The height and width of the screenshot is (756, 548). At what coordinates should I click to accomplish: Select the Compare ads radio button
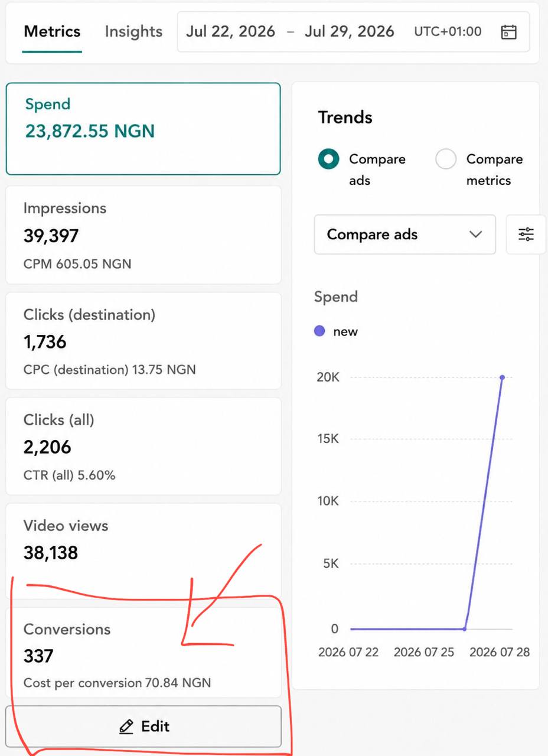tap(328, 159)
